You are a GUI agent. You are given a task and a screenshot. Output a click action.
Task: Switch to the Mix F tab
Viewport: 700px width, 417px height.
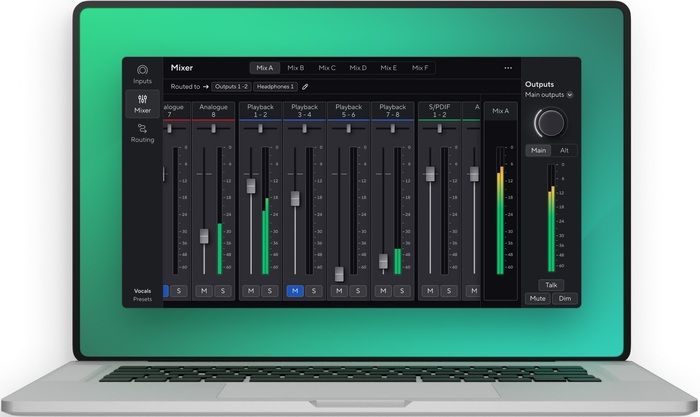click(x=420, y=68)
